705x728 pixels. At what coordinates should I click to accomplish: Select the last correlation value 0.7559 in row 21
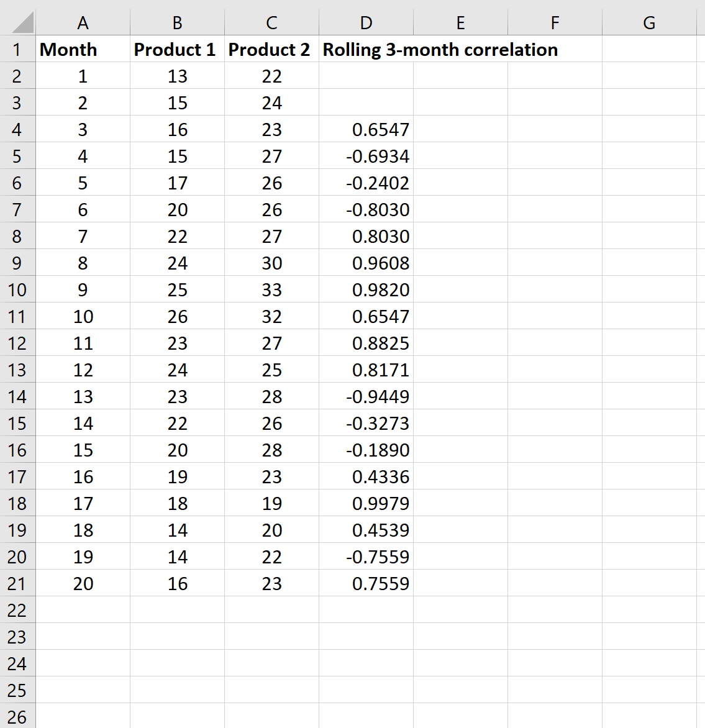point(366,583)
